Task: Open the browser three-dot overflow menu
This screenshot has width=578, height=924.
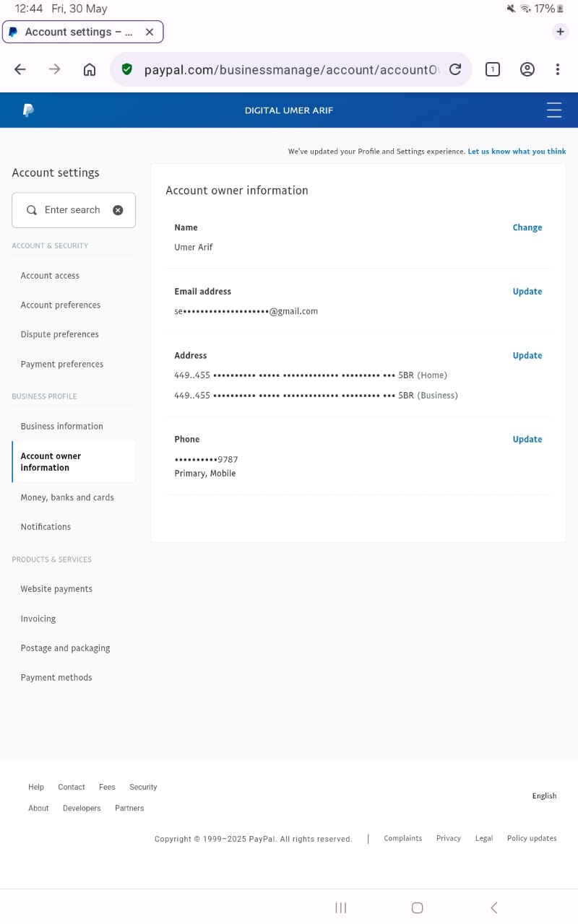Action: tap(558, 69)
